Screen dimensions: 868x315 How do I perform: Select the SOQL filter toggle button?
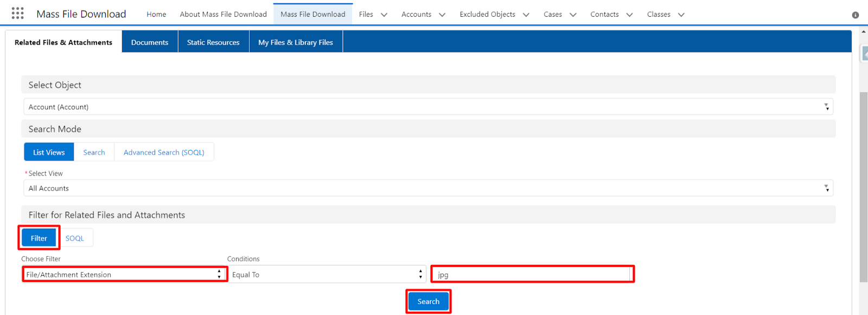(x=75, y=238)
